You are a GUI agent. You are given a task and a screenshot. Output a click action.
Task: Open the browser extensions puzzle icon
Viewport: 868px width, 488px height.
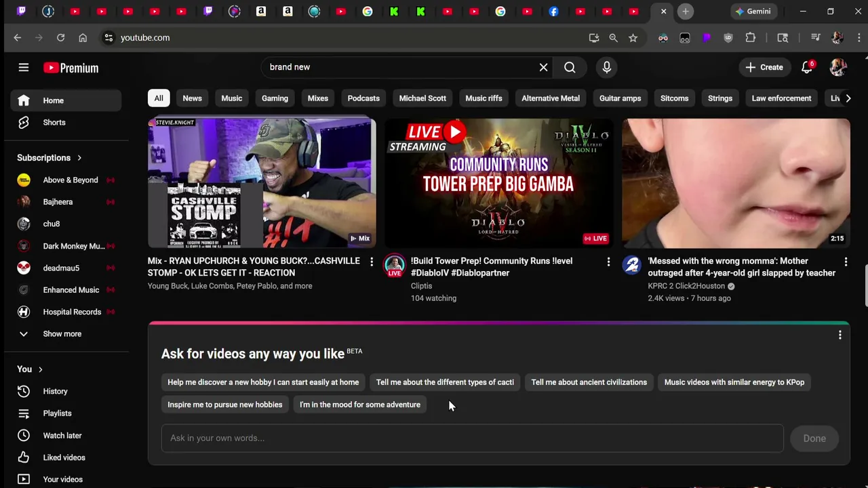pos(750,38)
